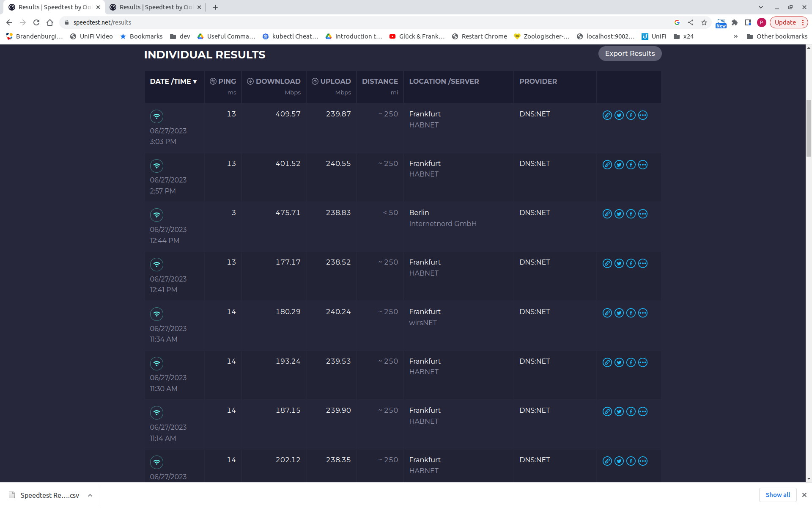812x508 pixels.
Task: Close the downloads bar
Action: [804, 495]
